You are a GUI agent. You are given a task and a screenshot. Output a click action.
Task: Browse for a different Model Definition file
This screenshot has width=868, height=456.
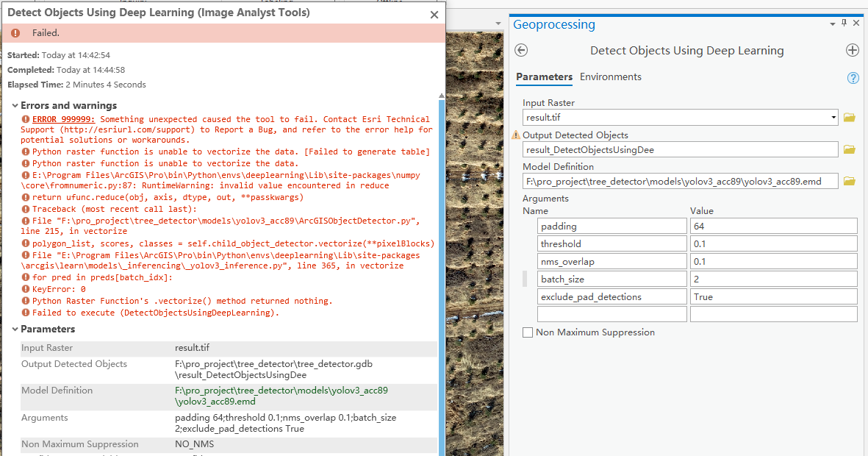(851, 181)
